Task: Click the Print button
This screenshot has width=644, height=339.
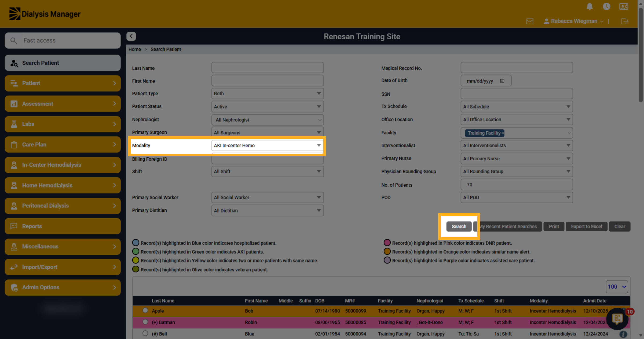Action: pos(554,226)
